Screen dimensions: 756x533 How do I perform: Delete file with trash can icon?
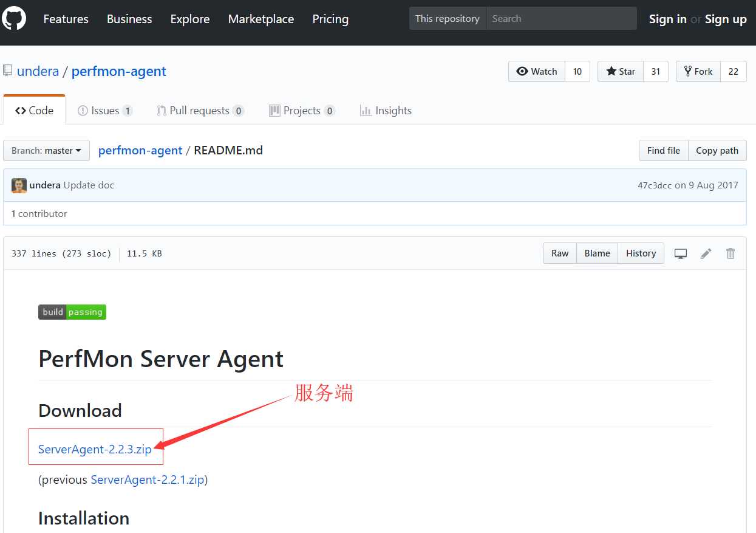click(730, 253)
